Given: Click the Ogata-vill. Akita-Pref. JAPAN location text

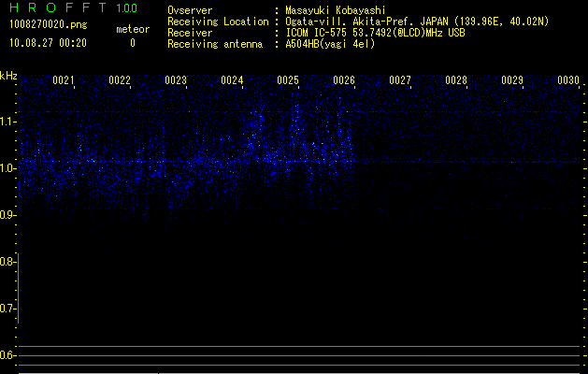Looking at the screenshot, I should [x=417, y=22].
